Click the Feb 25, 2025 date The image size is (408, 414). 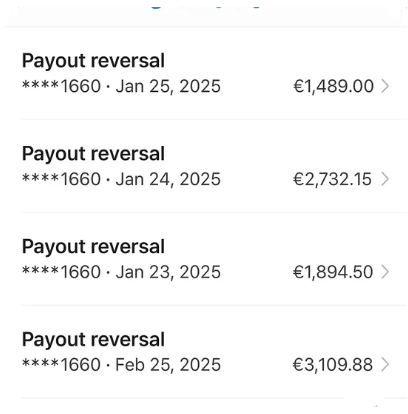click(x=168, y=365)
